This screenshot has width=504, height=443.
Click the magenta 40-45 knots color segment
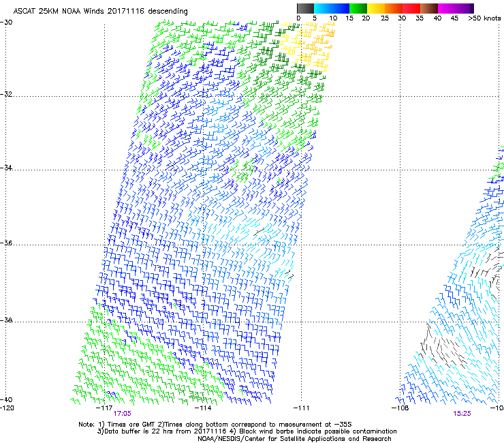click(447, 8)
